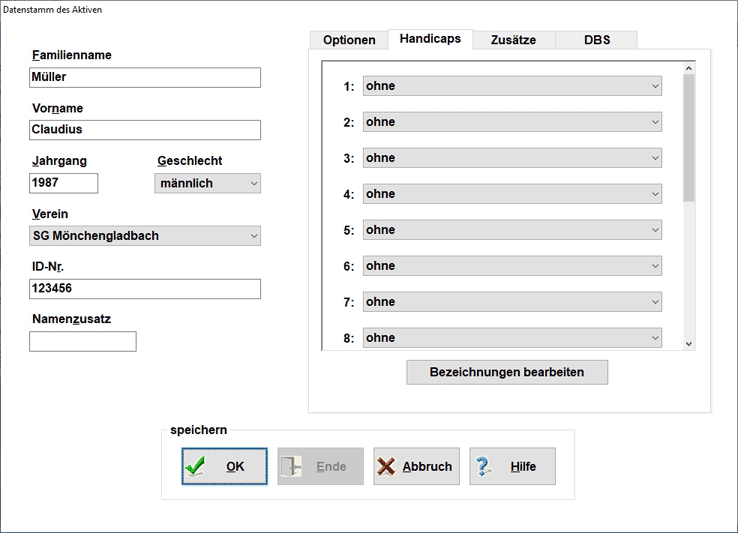Click the question mark Hilfe icon
The width and height of the screenshot is (738, 533).
[x=484, y=467]
